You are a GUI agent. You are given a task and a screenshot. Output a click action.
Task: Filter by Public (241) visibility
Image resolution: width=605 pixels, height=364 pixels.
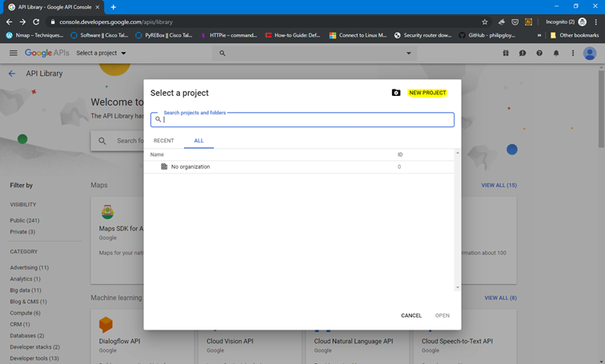point(25,221)
